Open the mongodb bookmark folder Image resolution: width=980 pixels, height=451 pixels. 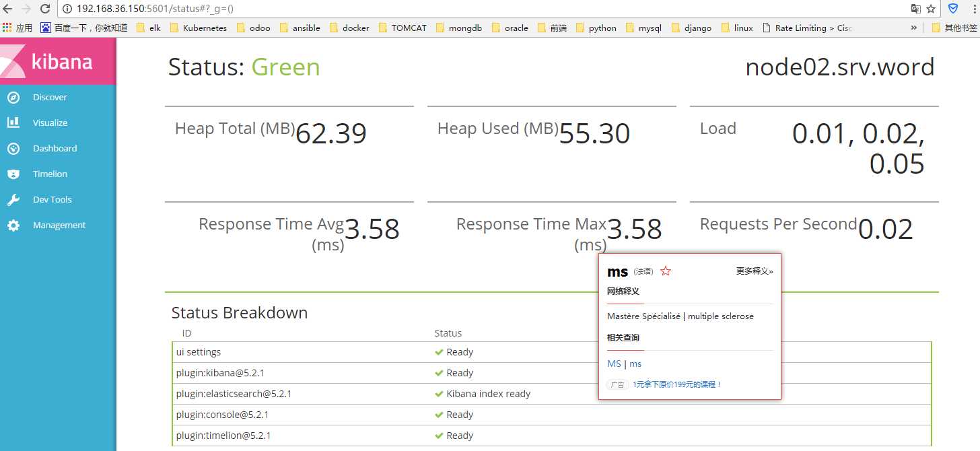pos(459,28)
